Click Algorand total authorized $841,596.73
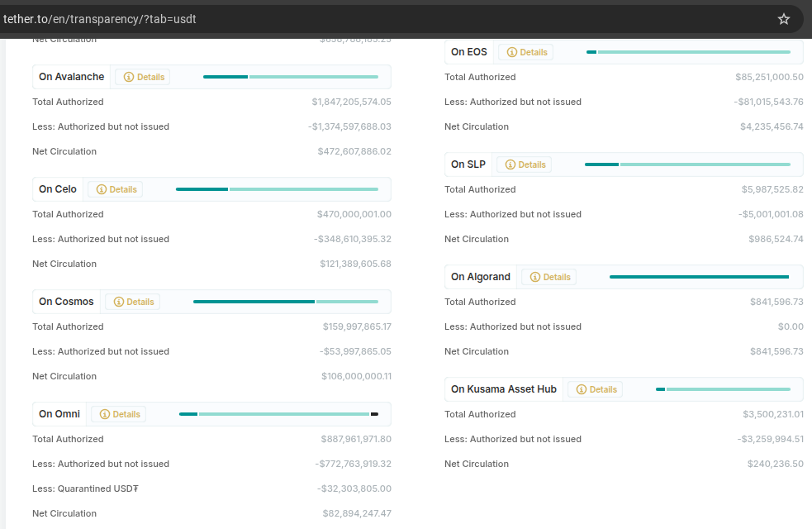The height and width of the screenshot is (529, 812). (x=776, y=302)
